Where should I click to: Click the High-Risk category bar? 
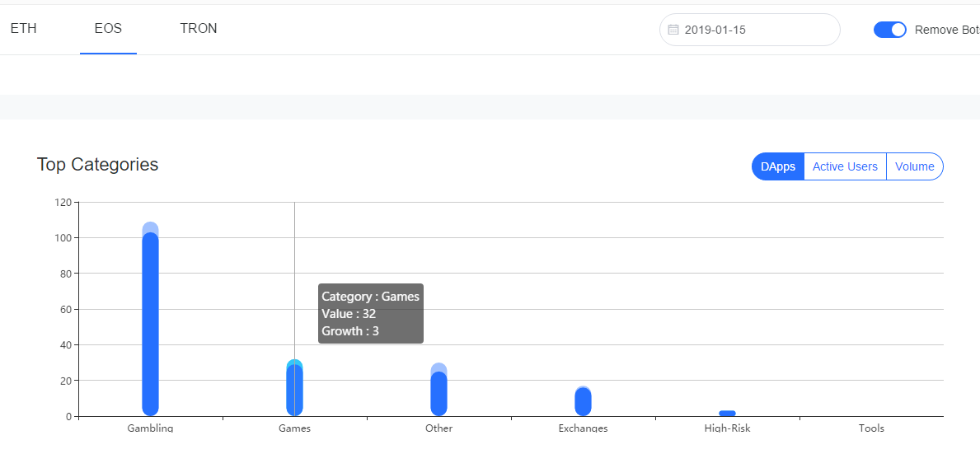(728, 413)
